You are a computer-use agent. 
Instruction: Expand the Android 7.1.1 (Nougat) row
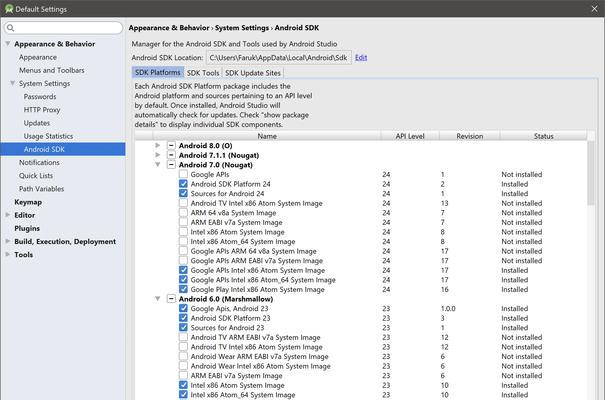point(158,155)
